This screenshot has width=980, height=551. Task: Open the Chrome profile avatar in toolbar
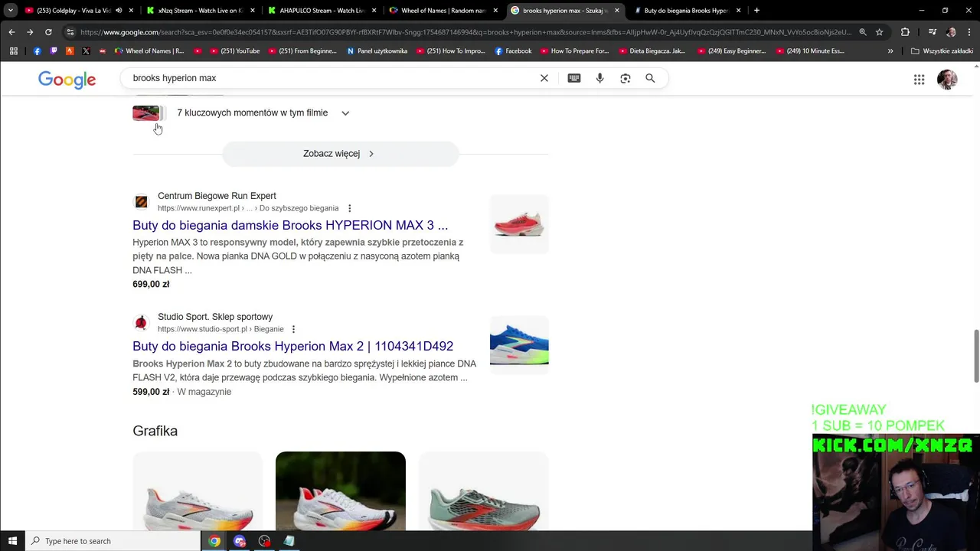pyautogui.click(x=951, y=32)
